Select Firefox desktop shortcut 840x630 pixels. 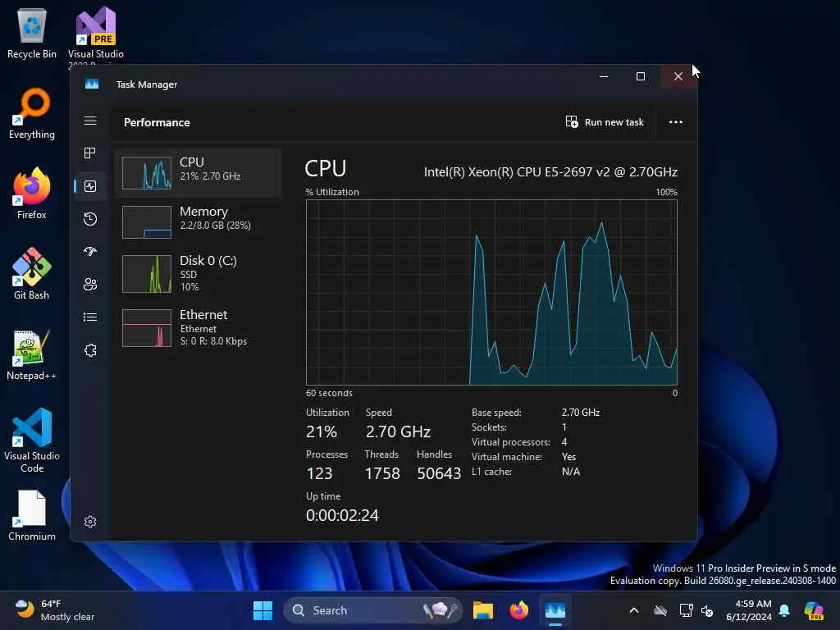32,194
